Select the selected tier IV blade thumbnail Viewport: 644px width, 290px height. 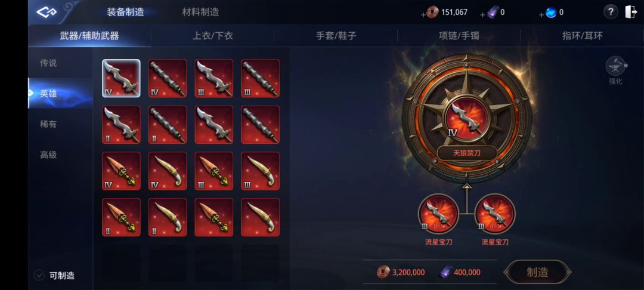[121, 78]
